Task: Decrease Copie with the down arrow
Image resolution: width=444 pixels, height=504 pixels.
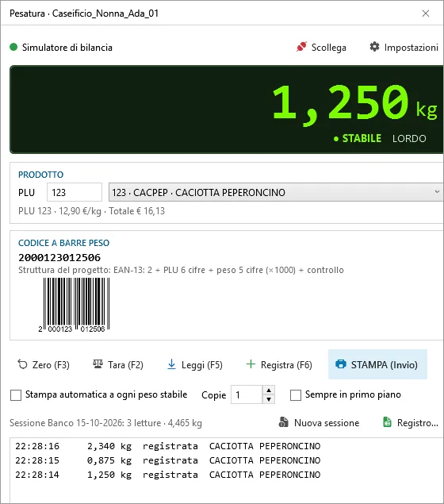Action: (269, 399)
